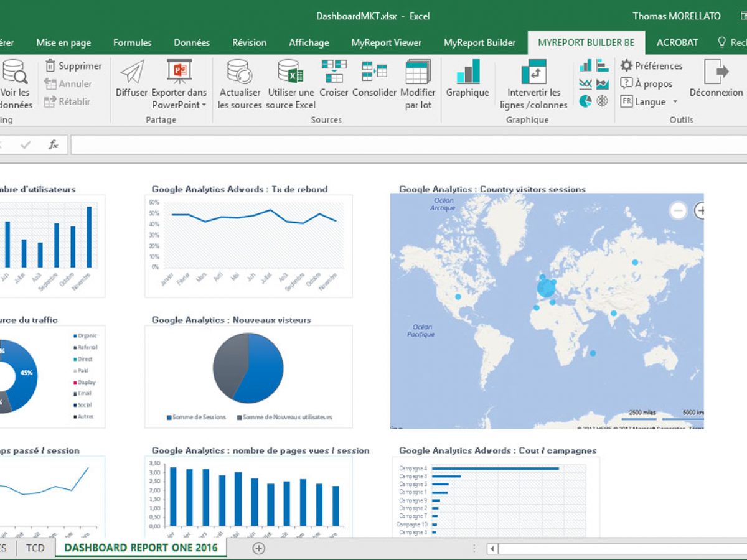The image size is (747, 560).
Task: Switch to MyReport Builder tab
Action: [x=480, y=43]
